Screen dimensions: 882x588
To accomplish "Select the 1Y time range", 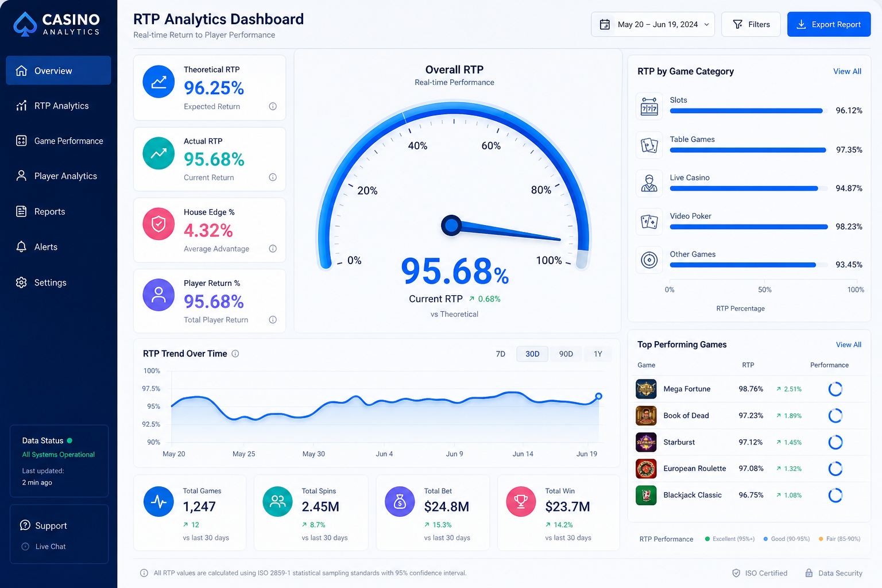I will point(598,354).
